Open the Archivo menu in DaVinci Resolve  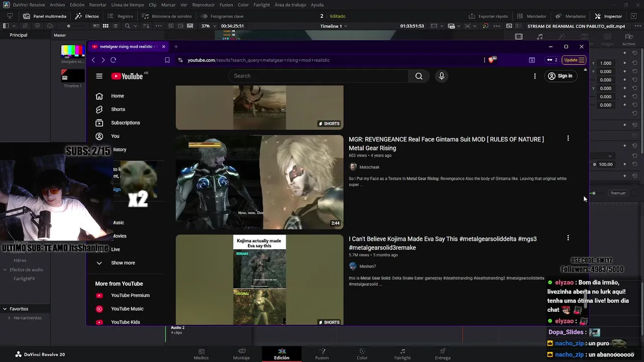[x=57, y=5]
